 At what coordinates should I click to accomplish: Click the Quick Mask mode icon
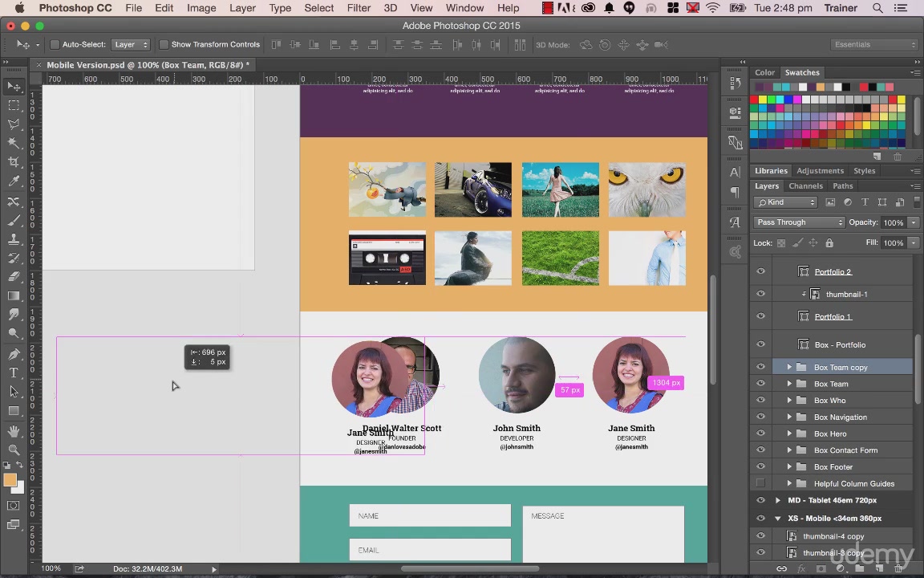click(13, 506)
